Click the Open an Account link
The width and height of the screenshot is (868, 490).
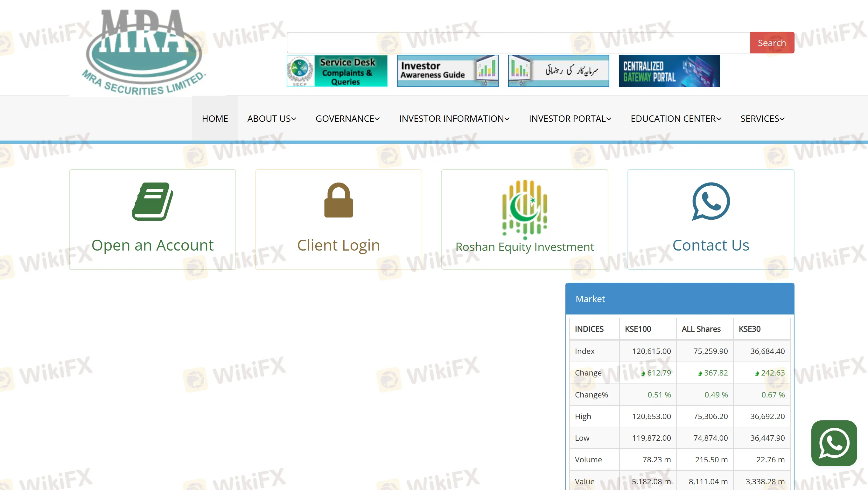tap(153, 245)
